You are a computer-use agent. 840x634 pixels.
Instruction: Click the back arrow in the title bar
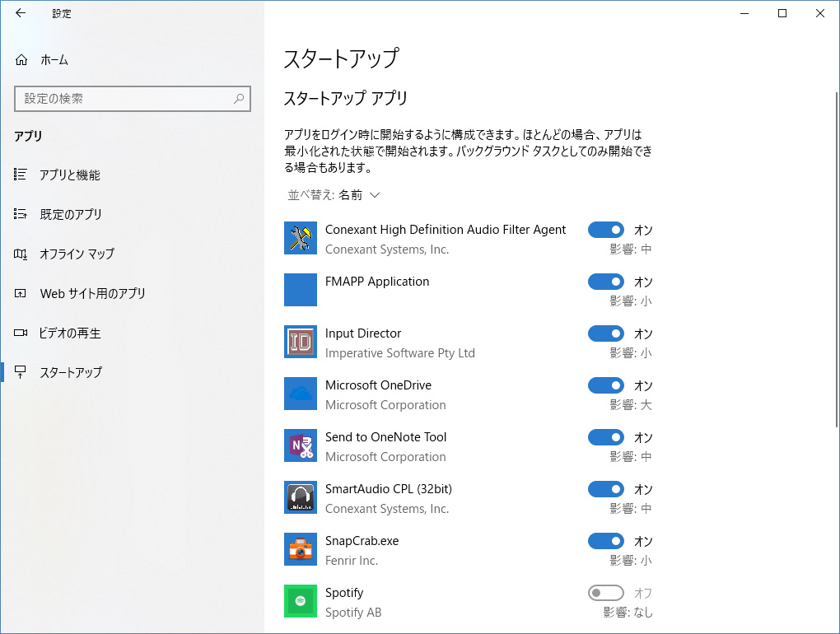point(21,13)
